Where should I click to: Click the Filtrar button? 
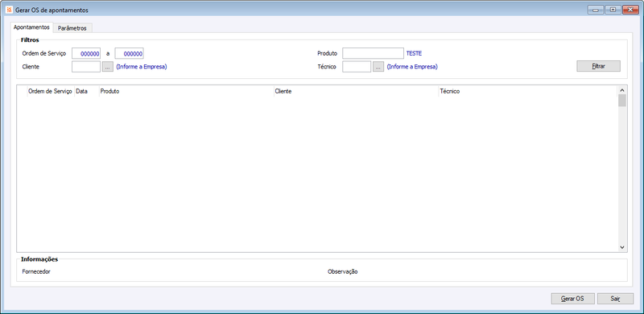click(x=598, y=66)
